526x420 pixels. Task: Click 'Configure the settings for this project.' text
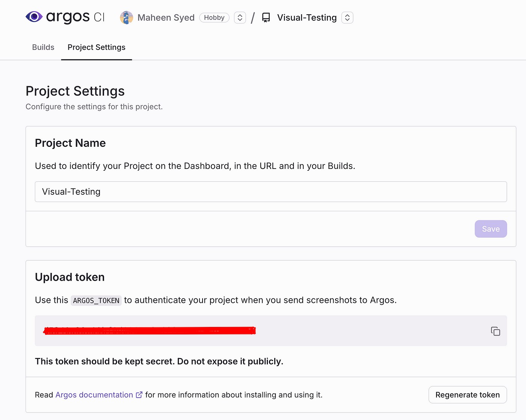(x=94, y=107)
